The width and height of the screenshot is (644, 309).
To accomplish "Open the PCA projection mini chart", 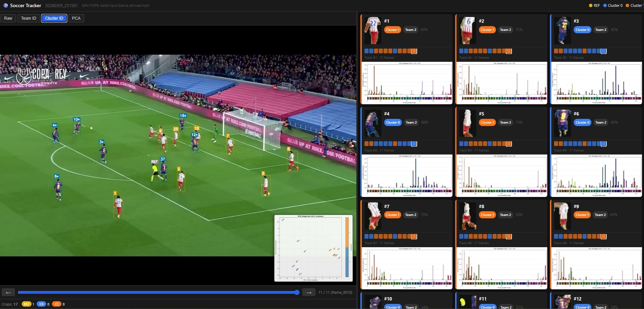I will click(313, 248).
